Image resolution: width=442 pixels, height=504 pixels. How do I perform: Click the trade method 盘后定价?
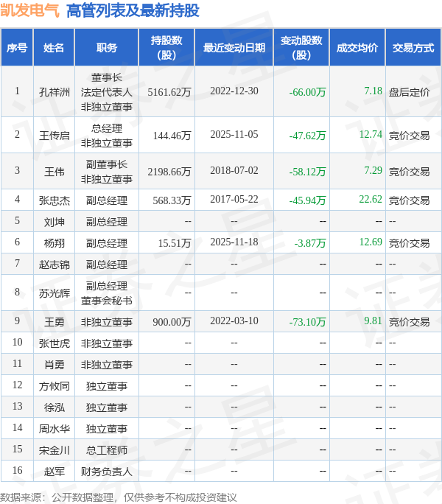[x=409, y=92]
